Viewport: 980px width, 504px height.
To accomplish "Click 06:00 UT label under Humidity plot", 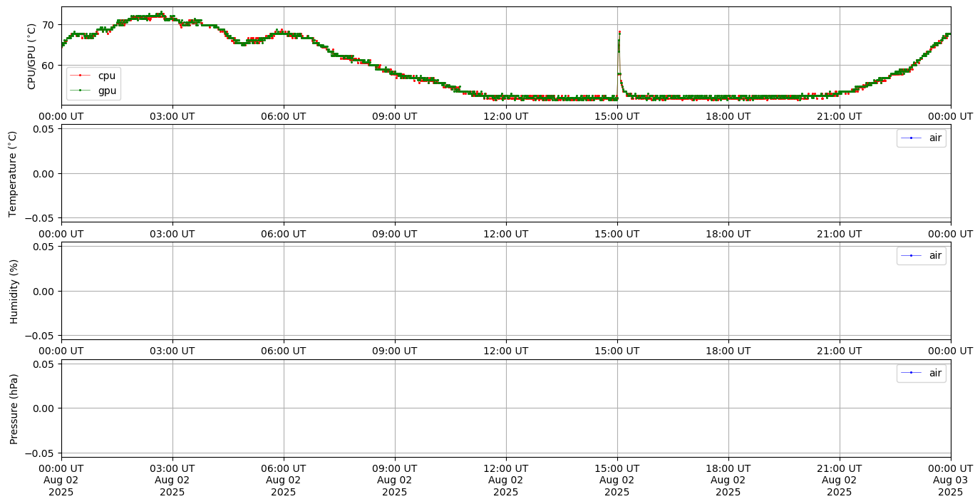I will (284, 351).
